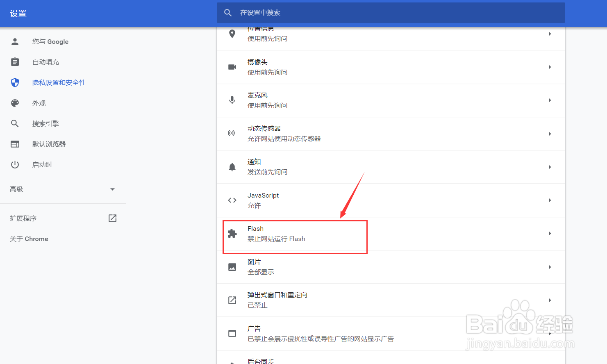This screenshot has height=364, width=607.
Task: Click the 允许 subtitle under JavaScript
Action: click(254, 205)
